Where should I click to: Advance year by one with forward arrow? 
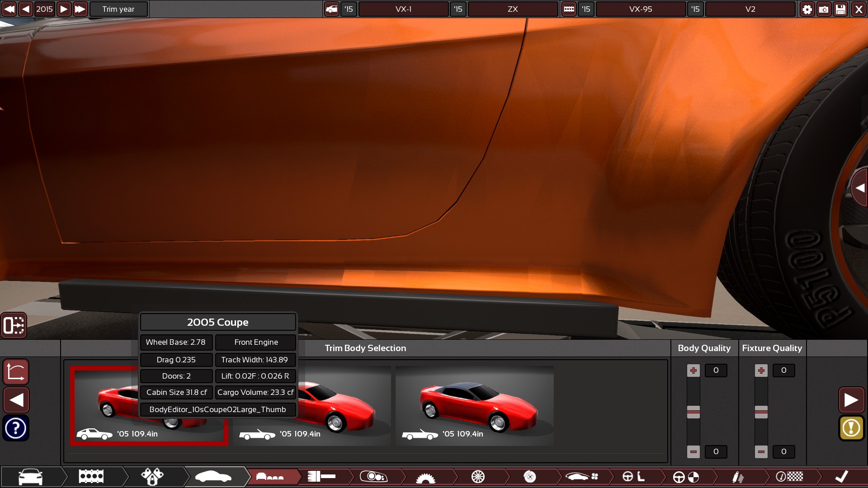[64, 9]
